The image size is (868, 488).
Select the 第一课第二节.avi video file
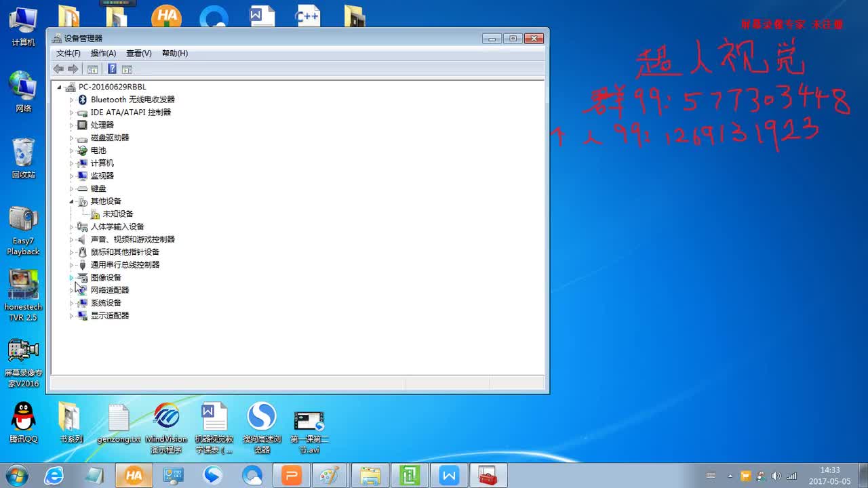tap(309, 431)
